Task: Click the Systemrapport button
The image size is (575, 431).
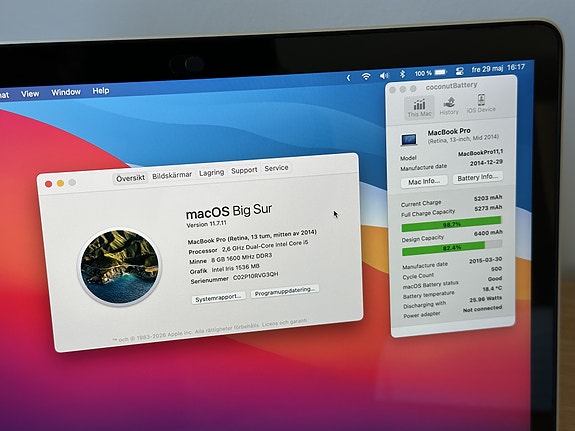Action: (219, 298)
